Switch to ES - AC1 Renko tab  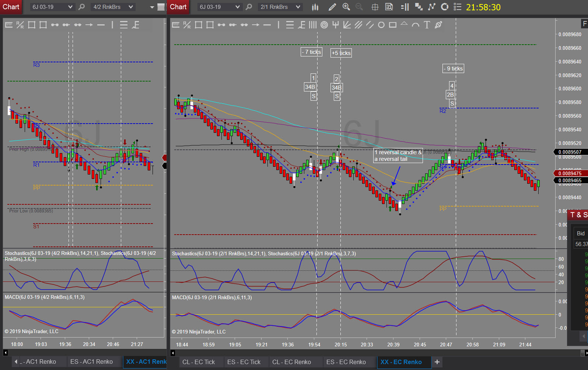click(91, 362)
